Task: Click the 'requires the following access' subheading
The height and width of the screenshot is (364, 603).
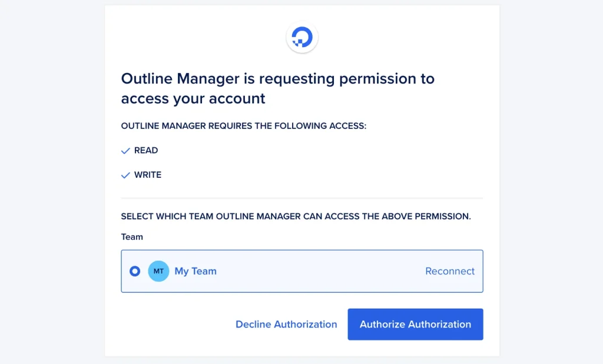Action: (243, 126)
